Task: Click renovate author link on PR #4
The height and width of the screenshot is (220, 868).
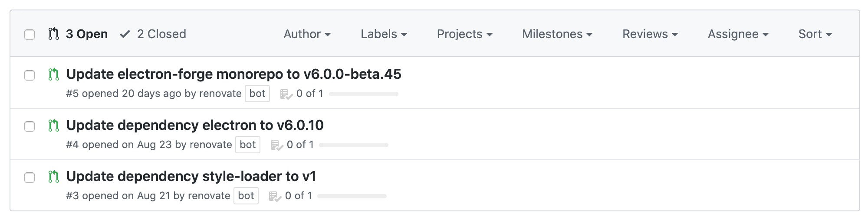Action: [210, 145]
